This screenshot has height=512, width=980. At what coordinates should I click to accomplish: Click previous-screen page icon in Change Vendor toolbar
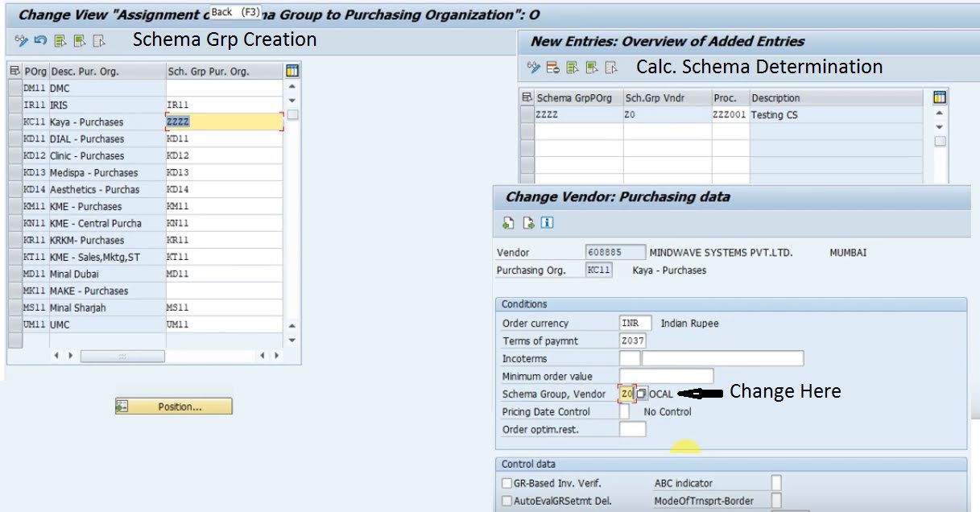[509, 223]
